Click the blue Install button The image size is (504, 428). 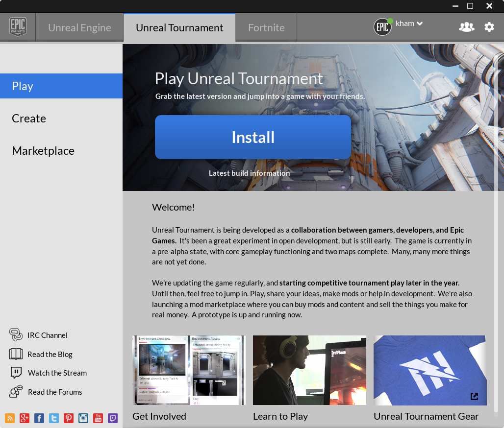coord(253,137)
